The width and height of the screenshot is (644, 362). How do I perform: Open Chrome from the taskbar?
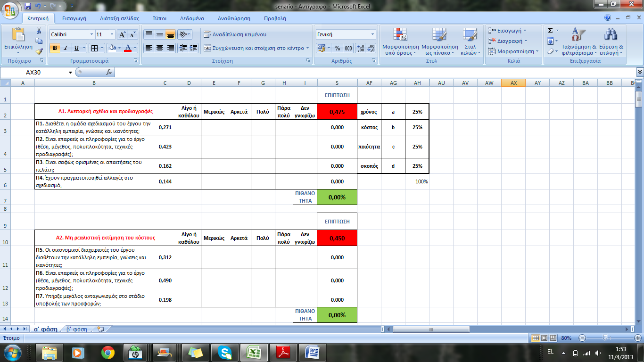coord(107,352)
